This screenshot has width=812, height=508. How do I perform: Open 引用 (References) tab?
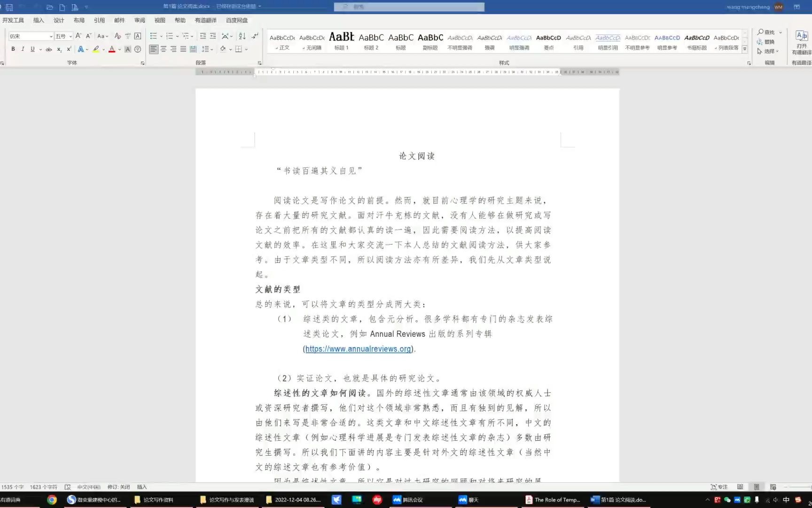click(x=99, y=20)
